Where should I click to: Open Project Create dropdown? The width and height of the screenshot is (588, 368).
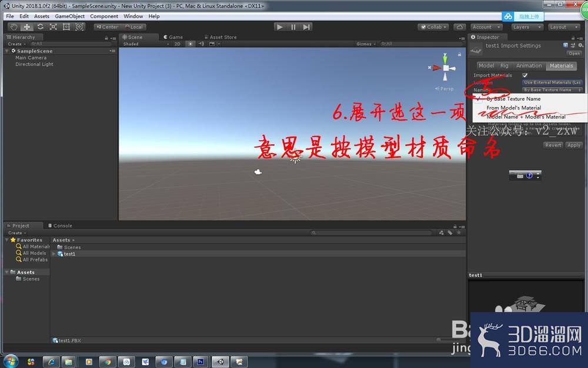[x=17, y=233]
